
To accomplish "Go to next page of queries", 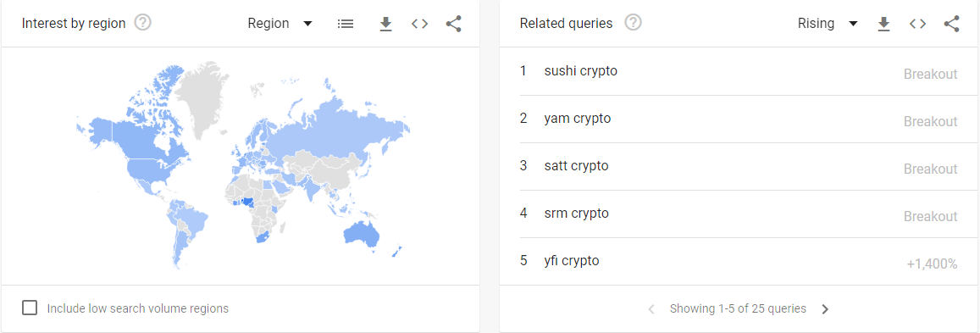I will pos(825,308).
